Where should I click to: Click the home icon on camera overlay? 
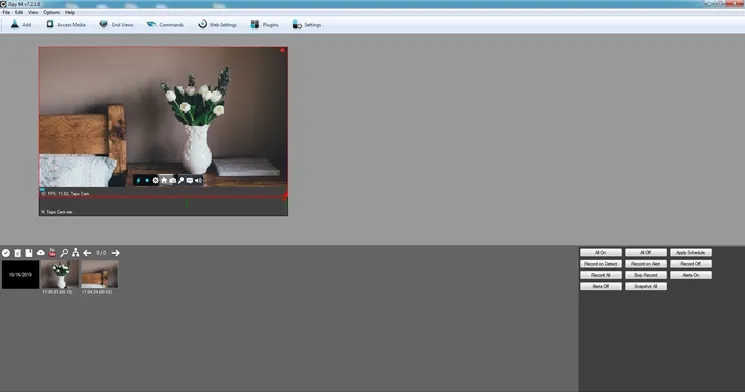pyautogui.click(x=164, y=181)
